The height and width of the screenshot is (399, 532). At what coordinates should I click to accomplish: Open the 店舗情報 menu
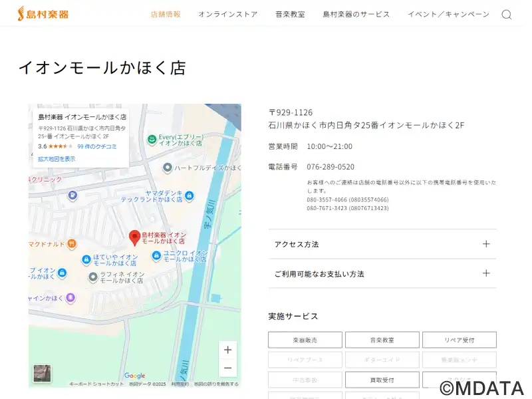166,14
